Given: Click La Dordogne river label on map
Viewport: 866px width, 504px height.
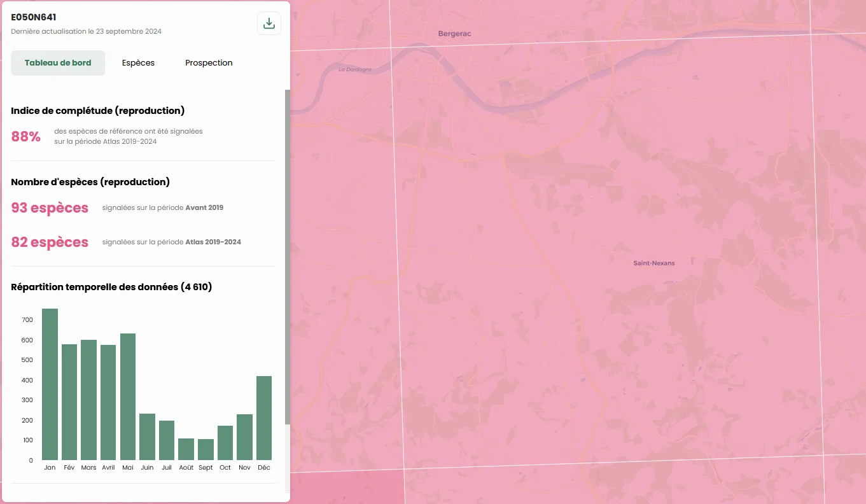Looking at the screenshot, I should click(x=355, y=69).
